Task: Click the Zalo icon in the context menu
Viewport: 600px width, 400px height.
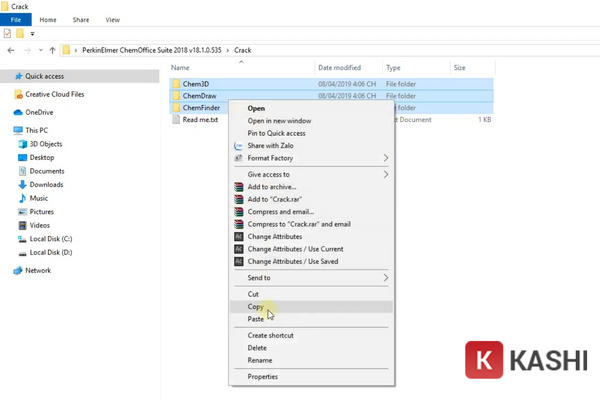Action: tap(239, 145)
